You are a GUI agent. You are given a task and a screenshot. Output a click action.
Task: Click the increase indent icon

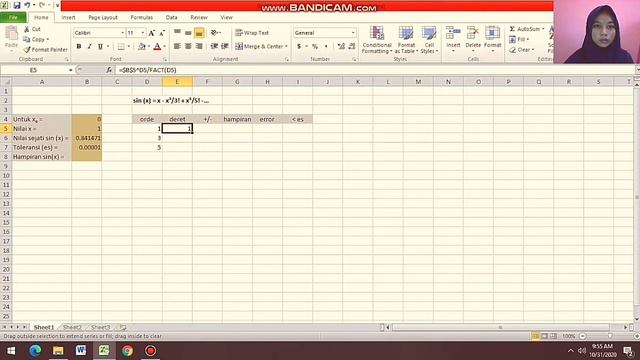(224, 47)
